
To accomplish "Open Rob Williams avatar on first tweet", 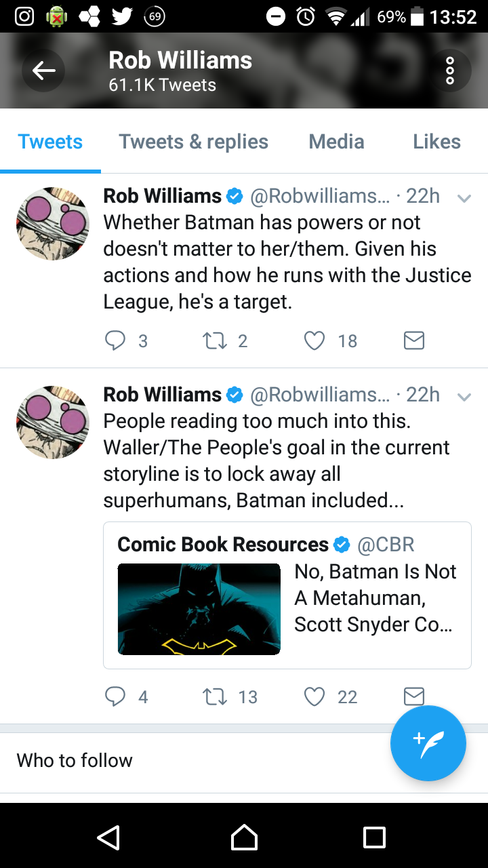I will point(53,224).
